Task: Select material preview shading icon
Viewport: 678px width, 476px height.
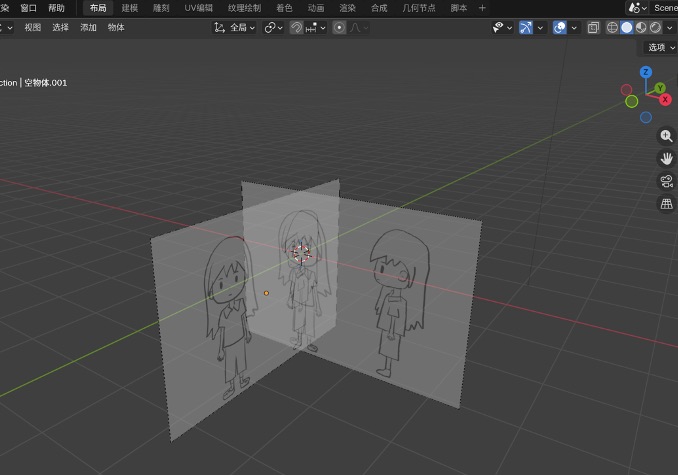Action: 641,28
